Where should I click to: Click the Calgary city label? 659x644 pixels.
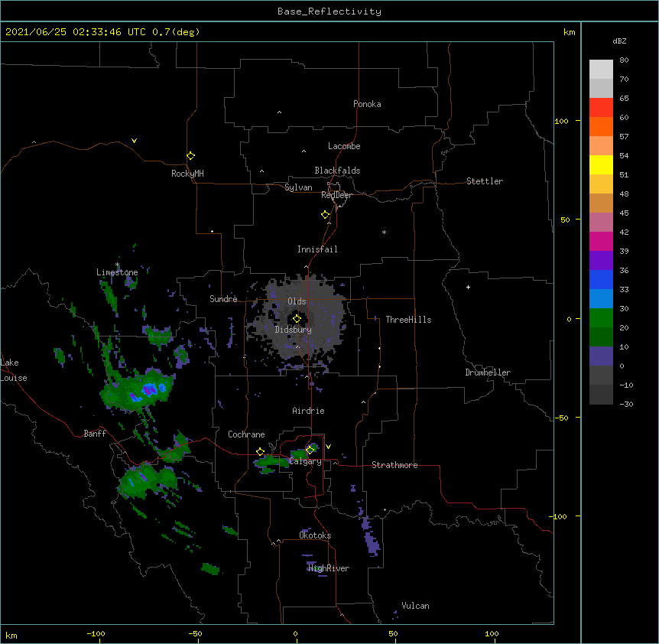click(306, 461)
